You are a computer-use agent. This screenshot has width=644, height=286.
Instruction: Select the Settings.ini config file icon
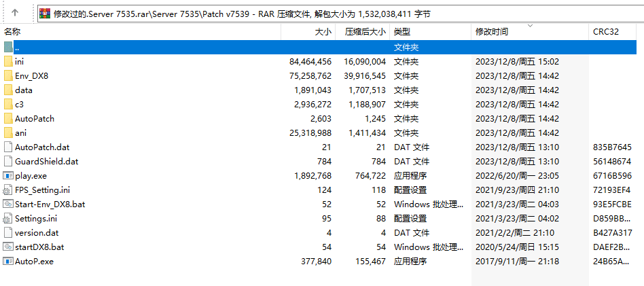pos(8,219)
